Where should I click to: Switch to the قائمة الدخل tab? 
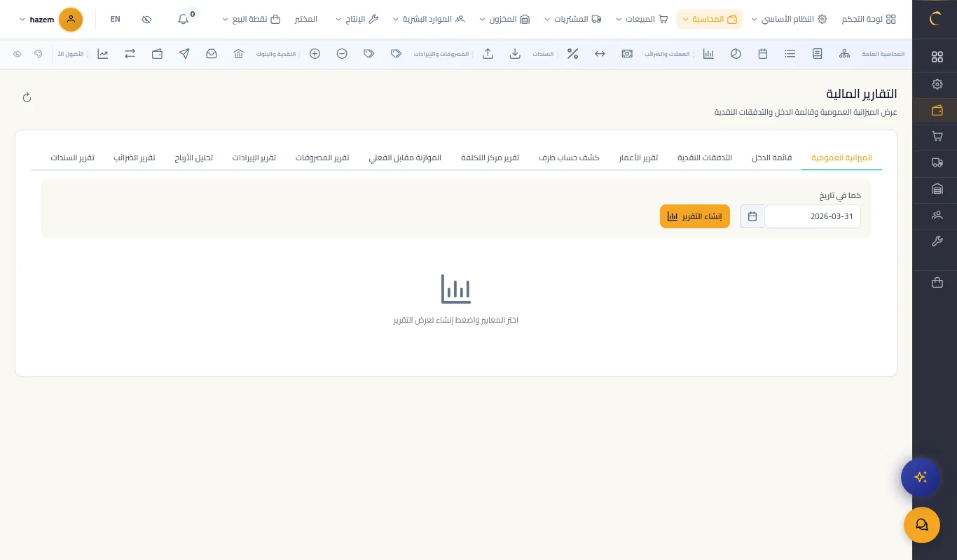click(x=772, y=157)
